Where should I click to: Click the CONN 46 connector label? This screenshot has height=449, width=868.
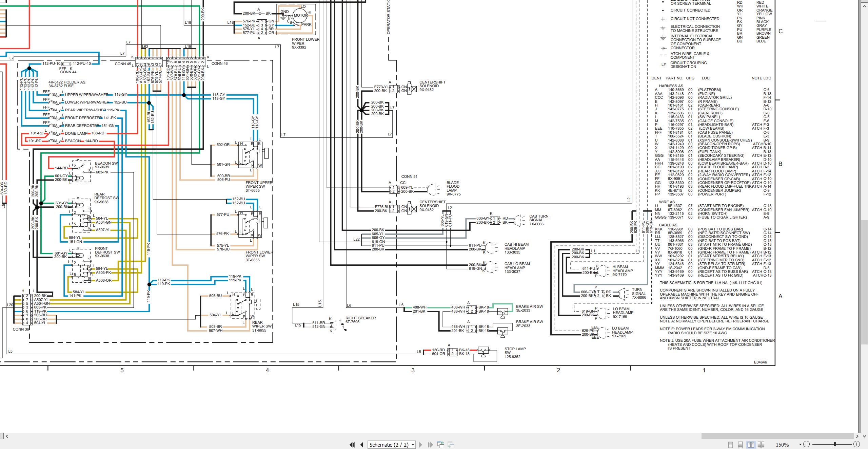click(x=219, y=63)
